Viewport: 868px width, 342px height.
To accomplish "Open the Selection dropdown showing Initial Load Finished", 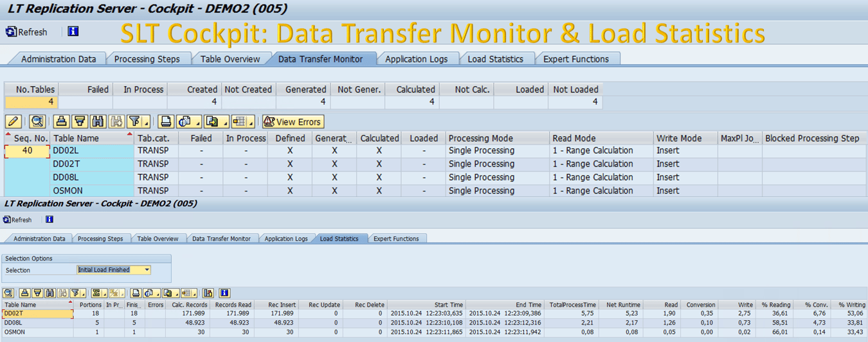I will pyautogui.click(x=147, y=270).
